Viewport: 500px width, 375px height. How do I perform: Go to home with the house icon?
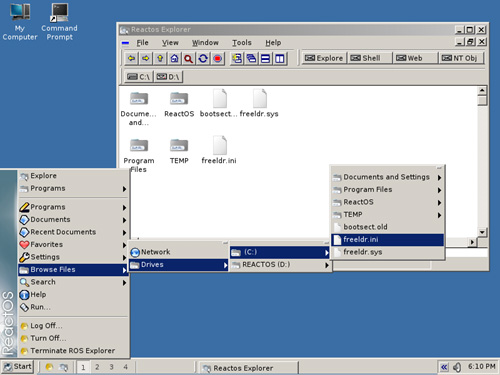coord(174,59)
